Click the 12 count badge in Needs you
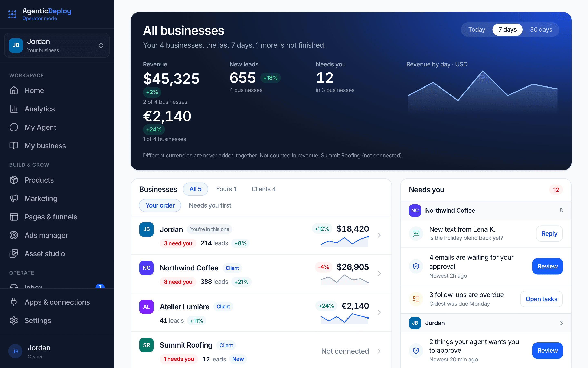The width and height of the screenshot is (588, 368). coord(556,190)
